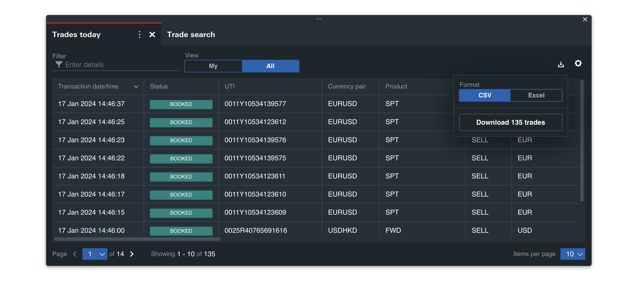Screen dimensions: 644x281
Task: Go to the next page arrow
Action: [132, 254]
